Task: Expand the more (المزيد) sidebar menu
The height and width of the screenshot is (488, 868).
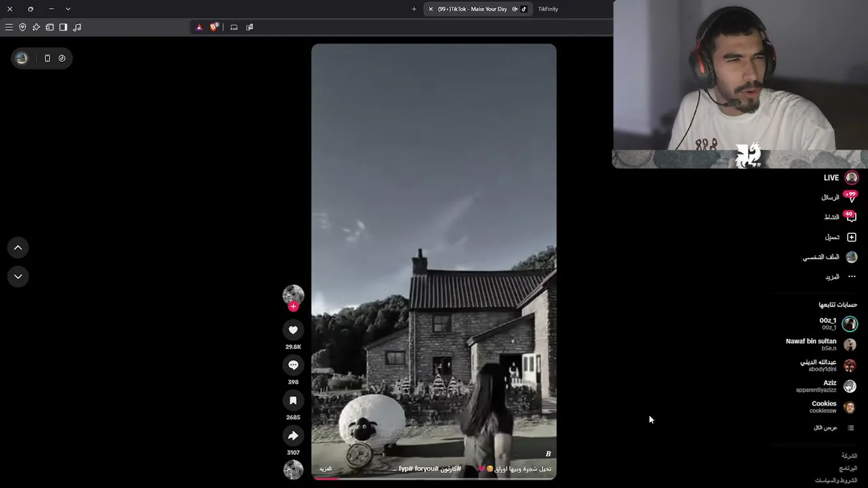Action: pos(840,277)
